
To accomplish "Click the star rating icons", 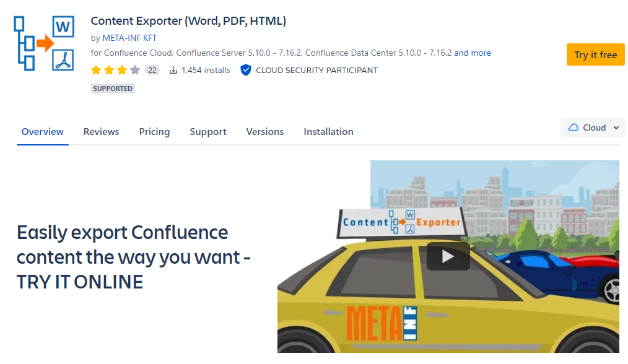I will (115, 71).
